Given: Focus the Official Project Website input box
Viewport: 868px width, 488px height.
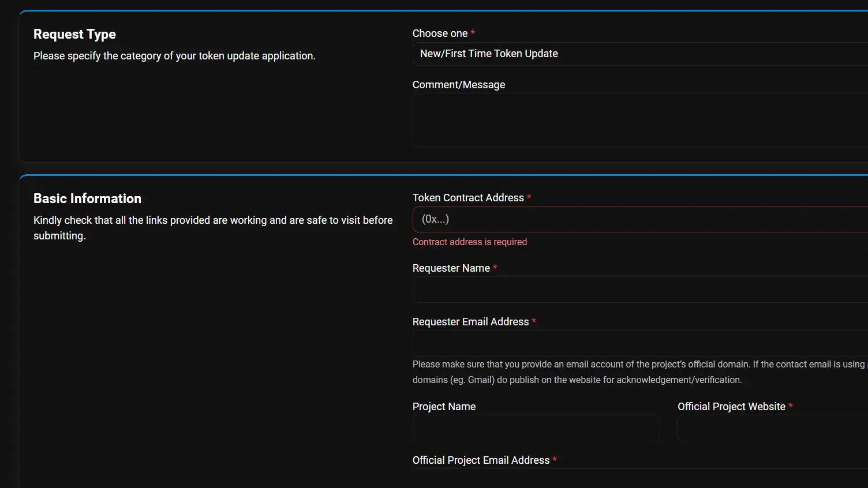Looking at the screenshot, I should click(772, 428).
